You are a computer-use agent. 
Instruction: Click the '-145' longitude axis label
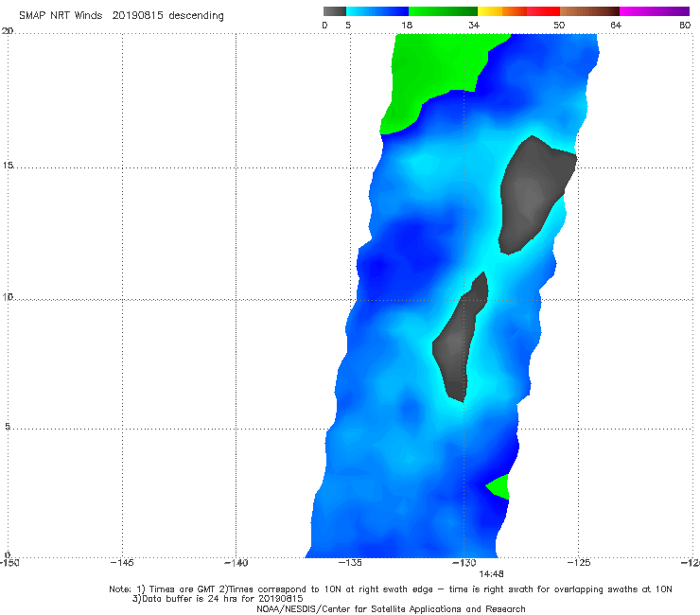(x=122, y=563)
